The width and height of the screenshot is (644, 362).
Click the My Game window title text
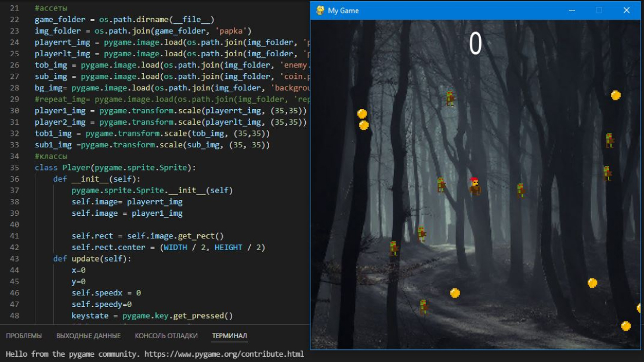[x=343, y=10]
